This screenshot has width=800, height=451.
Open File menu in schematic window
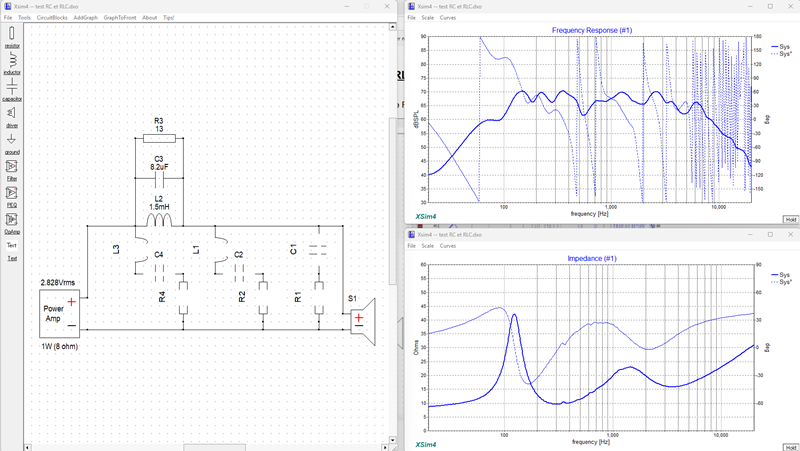[8, 17]
